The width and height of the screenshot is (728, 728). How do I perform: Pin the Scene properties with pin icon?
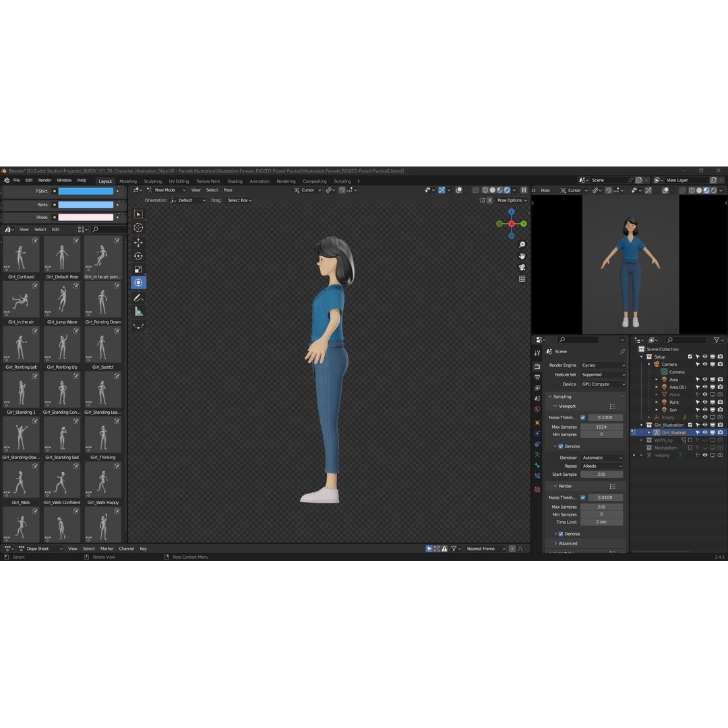622,351
